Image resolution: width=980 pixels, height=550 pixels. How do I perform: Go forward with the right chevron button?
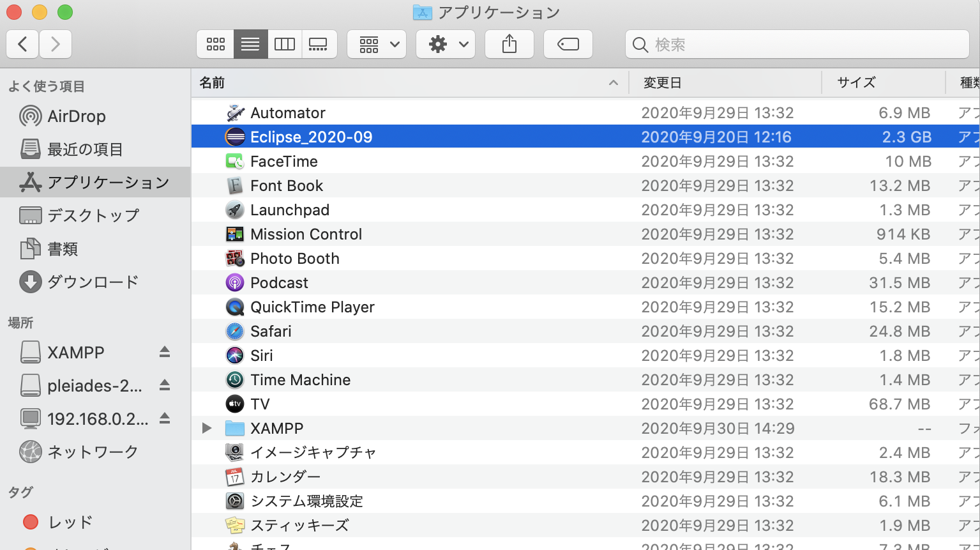coord(56,44)
